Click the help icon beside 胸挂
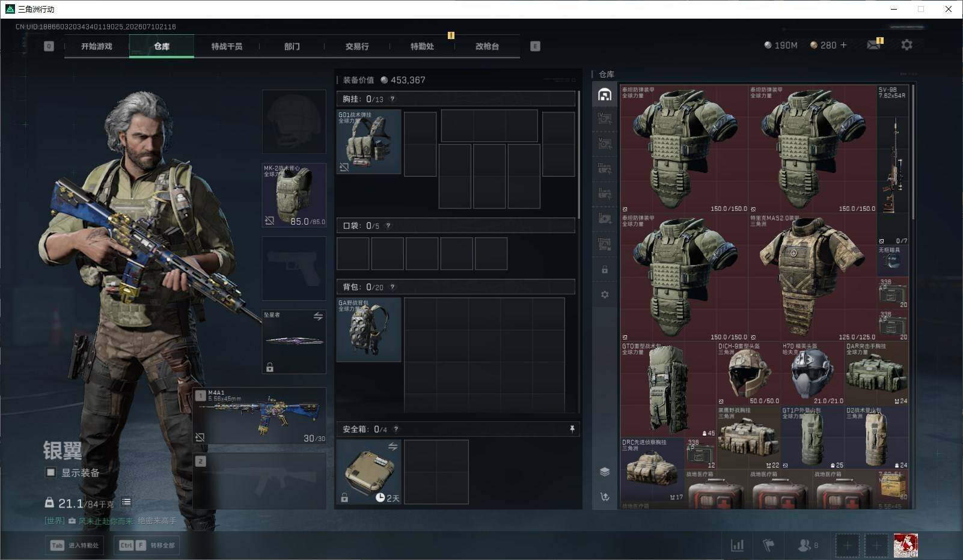This screenshot has width=963, height=560. [393, 99]
